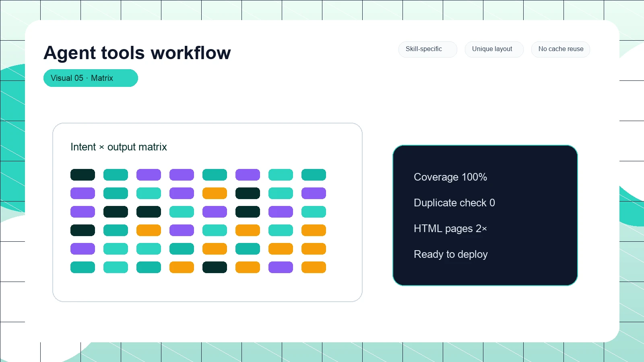Click the Intent × output matrix title

119,147
